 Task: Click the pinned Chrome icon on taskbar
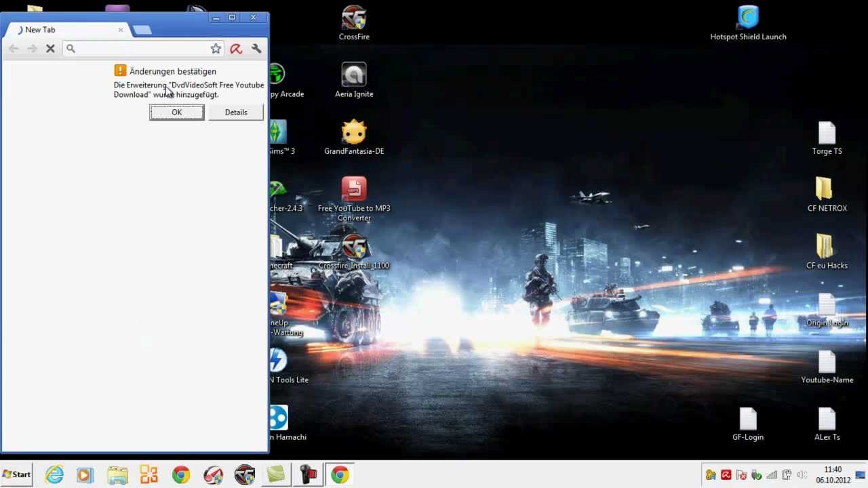[x=180, y=474]
